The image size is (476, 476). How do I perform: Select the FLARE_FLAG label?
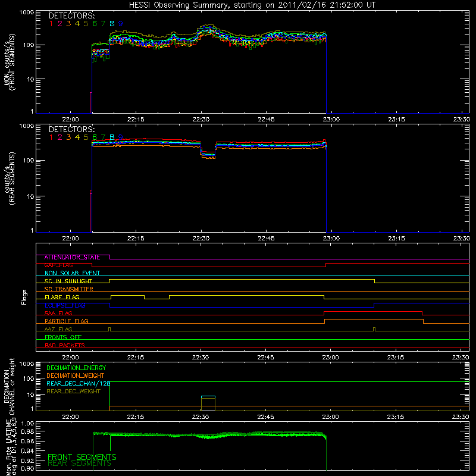62,297
